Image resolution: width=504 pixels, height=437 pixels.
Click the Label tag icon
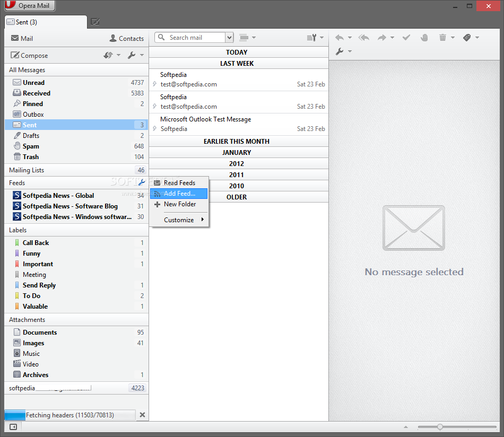click(x=467, y=38)
